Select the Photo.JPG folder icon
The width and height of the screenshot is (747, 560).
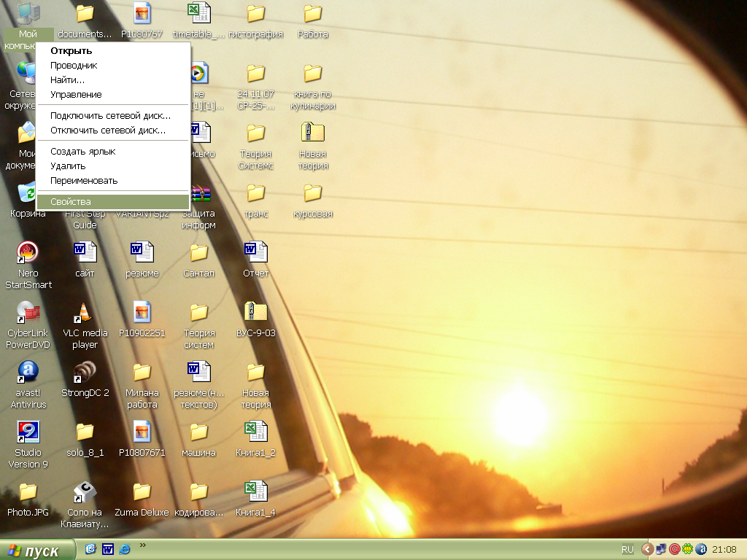coord(28,492)
